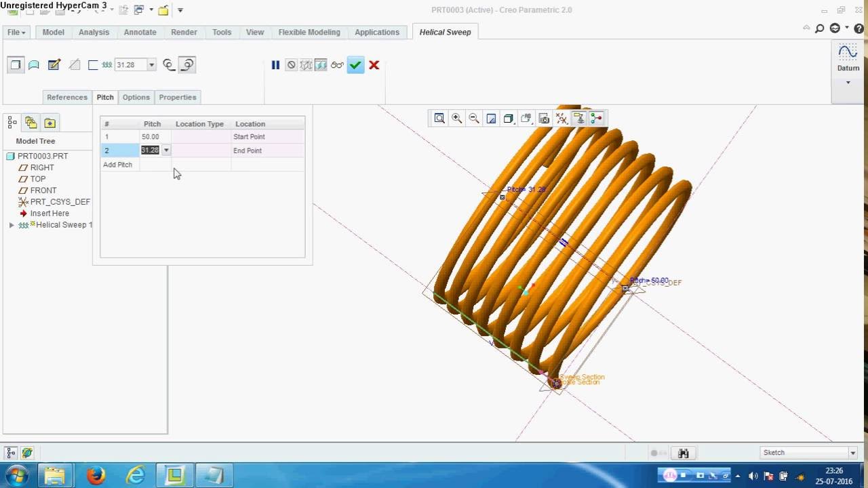Select PRT_CSYS_DEF in Model Tree
This screenshot has width=868, height=488.
(x=60, y=202)
